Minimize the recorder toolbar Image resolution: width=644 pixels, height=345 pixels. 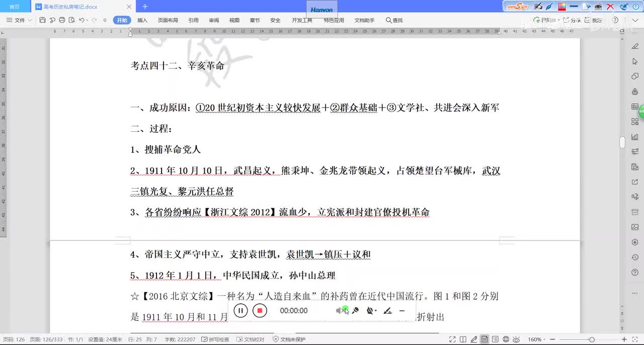point(402,311)
